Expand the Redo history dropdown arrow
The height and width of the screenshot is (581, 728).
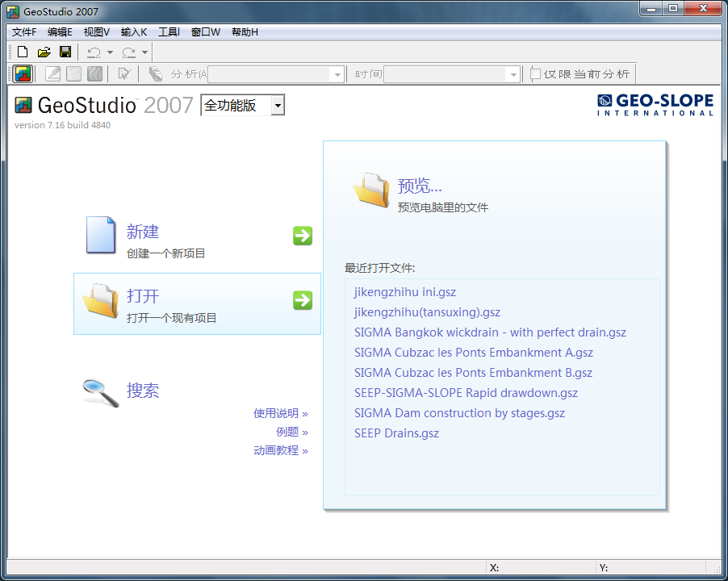pyautogui.click(x=144, y=52)
